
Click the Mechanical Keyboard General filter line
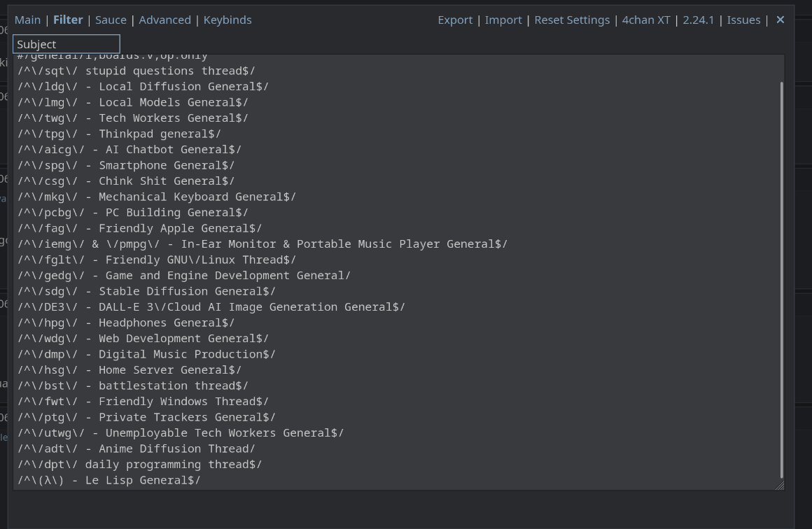tap(157, 197)
